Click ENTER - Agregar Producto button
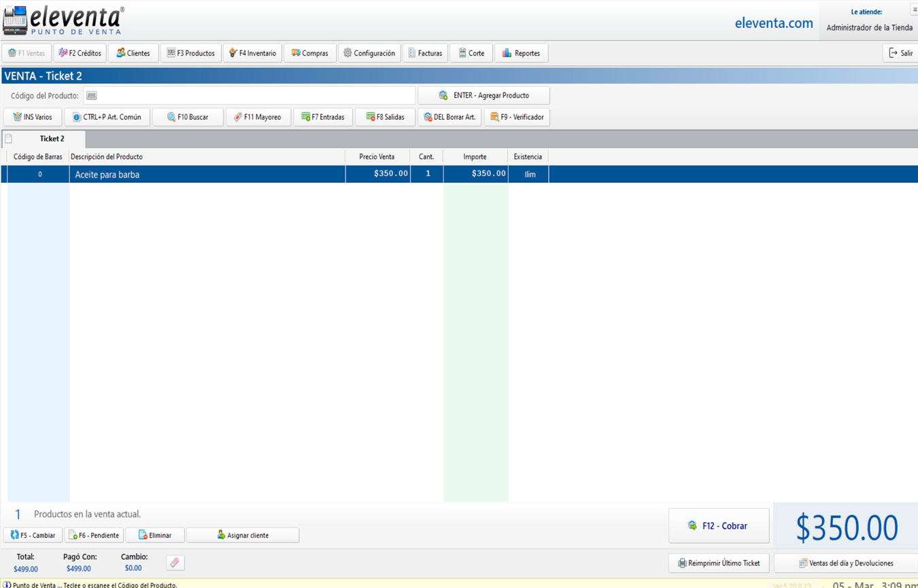 [x=483, y=96]
